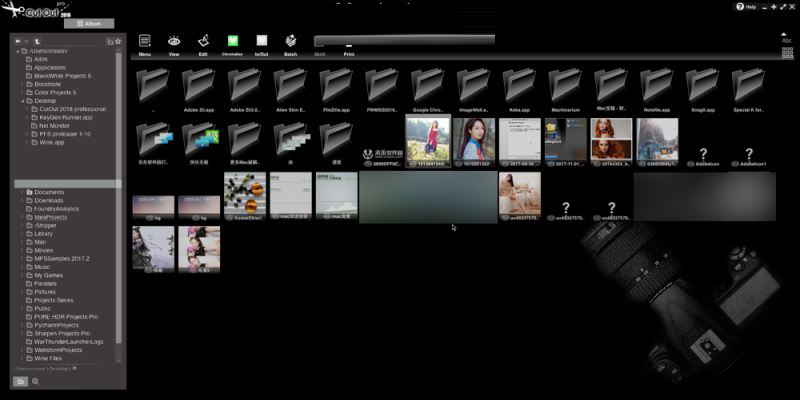
Task: Click the magnifier search icon at panel bottom
Action: click(35, 381)
